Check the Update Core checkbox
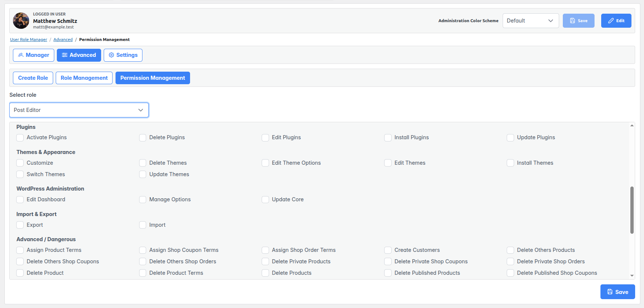This screenshot has width=644, height=308. point(265,200)
